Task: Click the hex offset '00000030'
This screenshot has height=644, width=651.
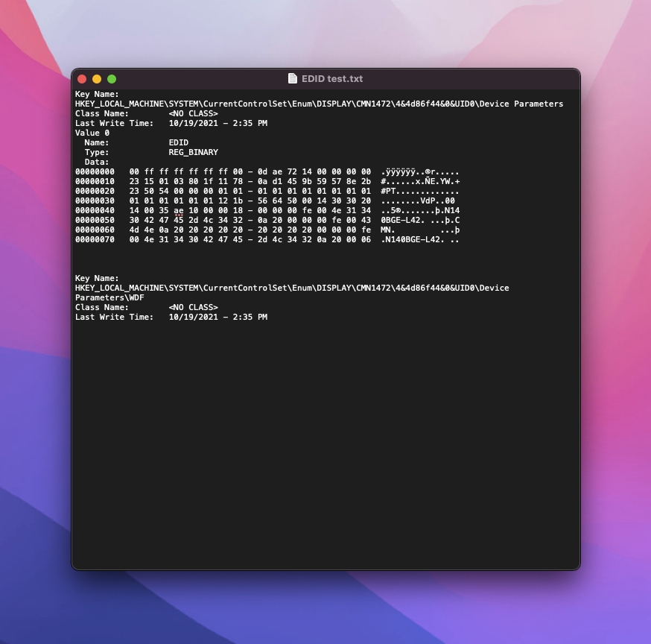Action: click(95, 201)
